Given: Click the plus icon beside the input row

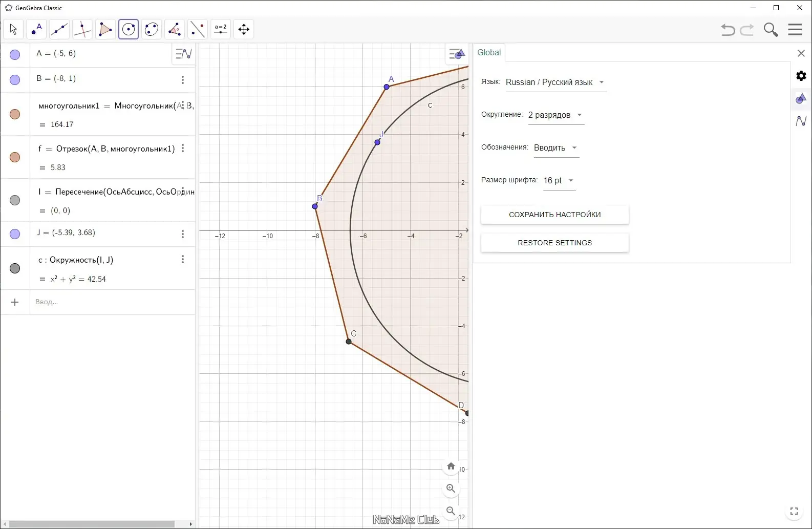Looking at the screenshot, I should click(x=15, y=302).
